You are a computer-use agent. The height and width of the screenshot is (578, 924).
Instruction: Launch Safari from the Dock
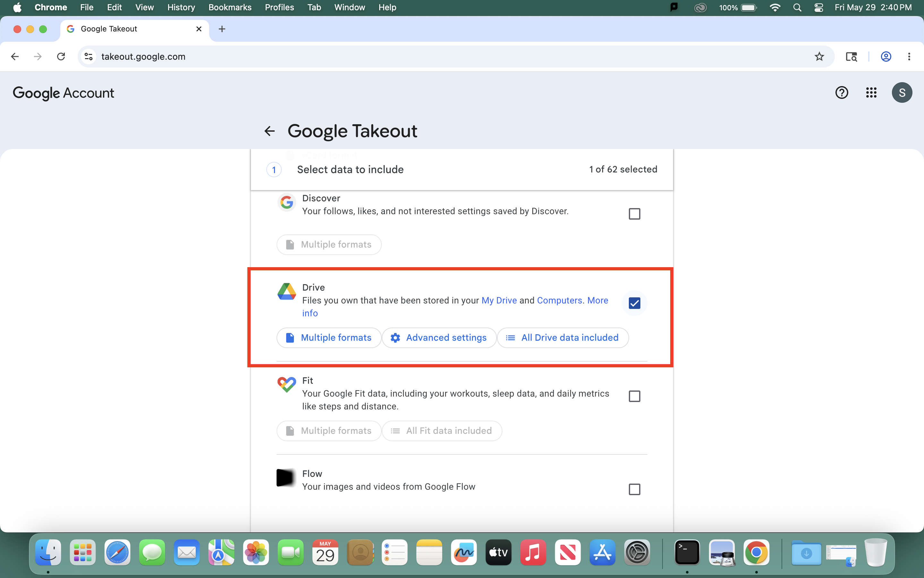(x=117, y=552)
